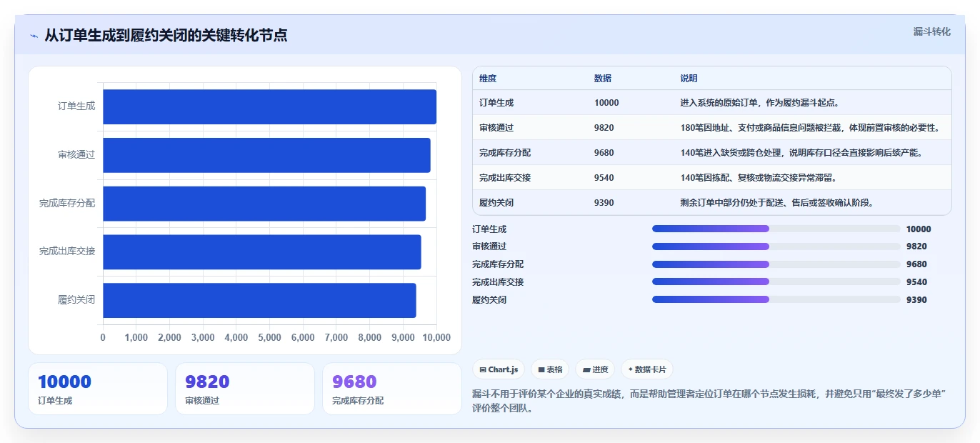This screenshot has height=443, width=980.
Task: Click description starting 140笔进入缺货
Action: click(803, 153)
